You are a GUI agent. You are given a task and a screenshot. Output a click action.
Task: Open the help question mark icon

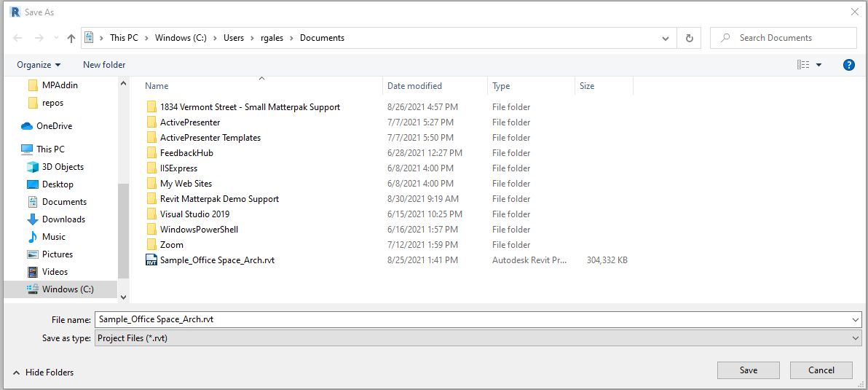tap(848, 65)
